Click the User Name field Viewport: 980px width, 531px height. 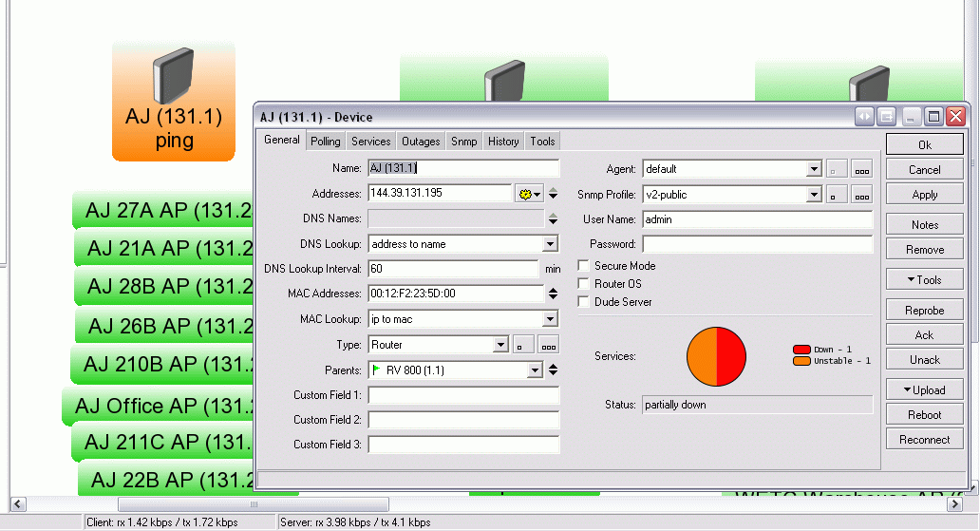(x=757, y=219)
